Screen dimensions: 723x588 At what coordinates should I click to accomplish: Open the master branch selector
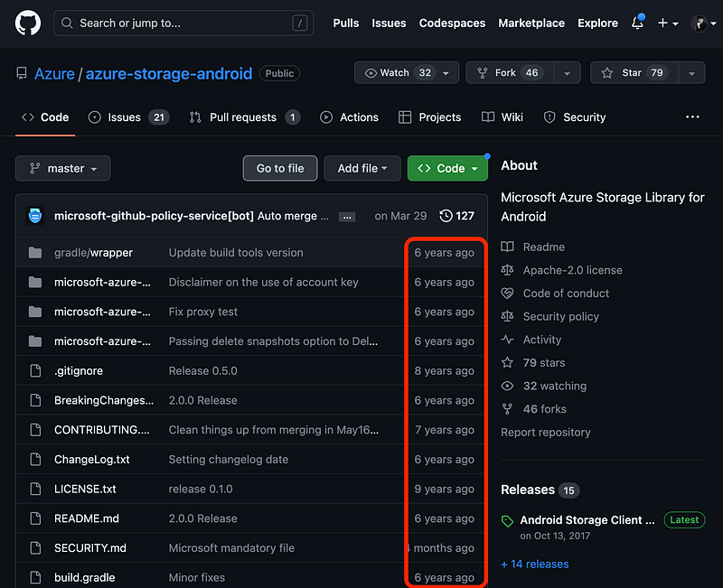tap(62, 168)
